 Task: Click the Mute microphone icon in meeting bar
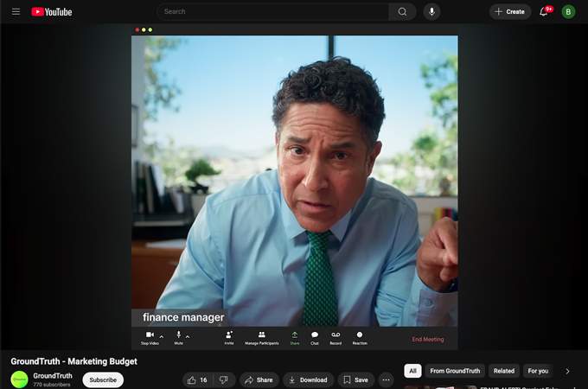tap(178, 335)
